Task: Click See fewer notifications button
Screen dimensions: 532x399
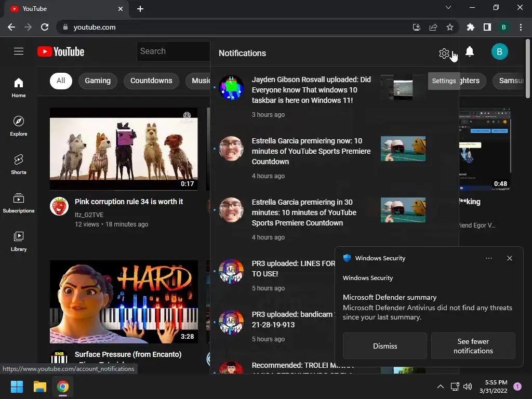Action: (x=473, y=345)
